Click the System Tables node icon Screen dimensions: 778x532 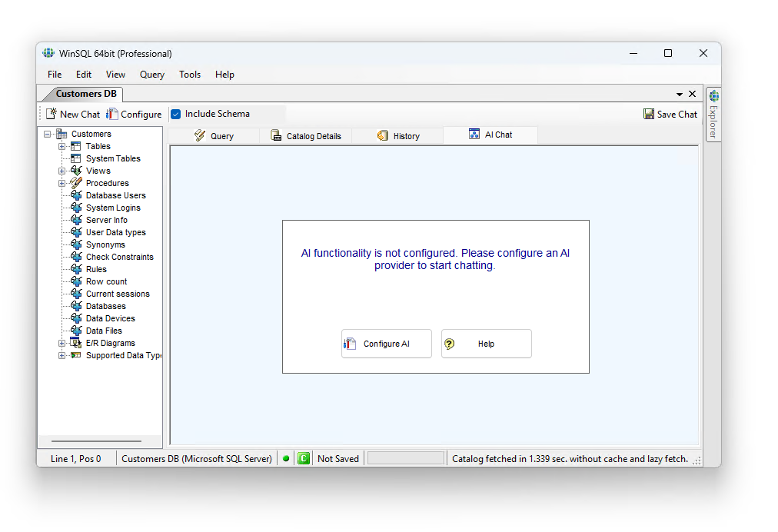pyautogui.click(x=76, y=159)
